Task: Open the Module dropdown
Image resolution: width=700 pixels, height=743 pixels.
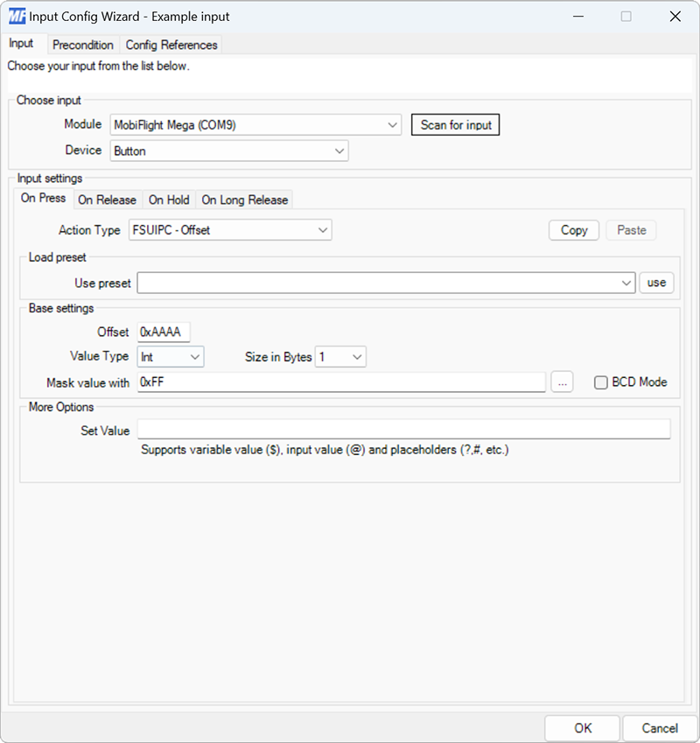Action: (x=393, y=124)
